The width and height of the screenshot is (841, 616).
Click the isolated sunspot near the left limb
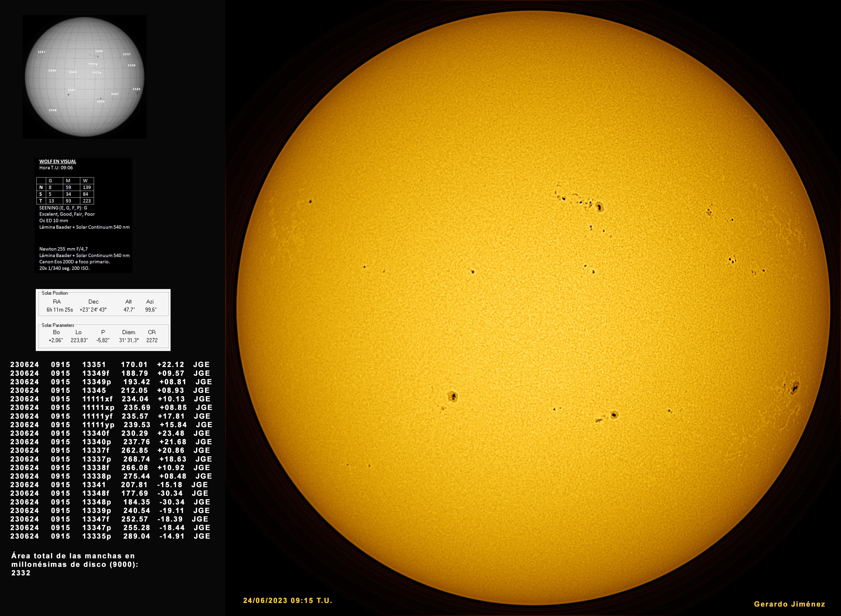(310, 202)
